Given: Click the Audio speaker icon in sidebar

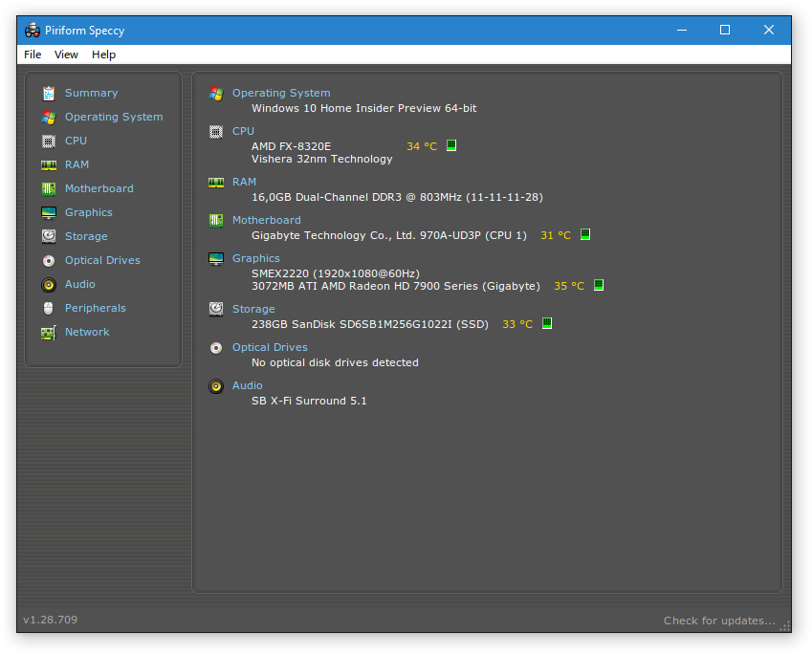Looking at the screenshot, I should coord(49,285).
